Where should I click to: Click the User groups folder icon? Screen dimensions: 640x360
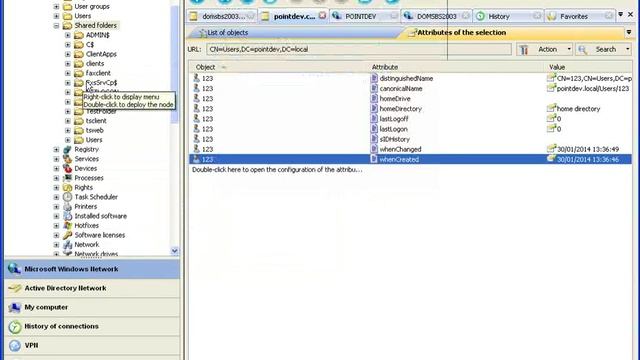(67, 7)
